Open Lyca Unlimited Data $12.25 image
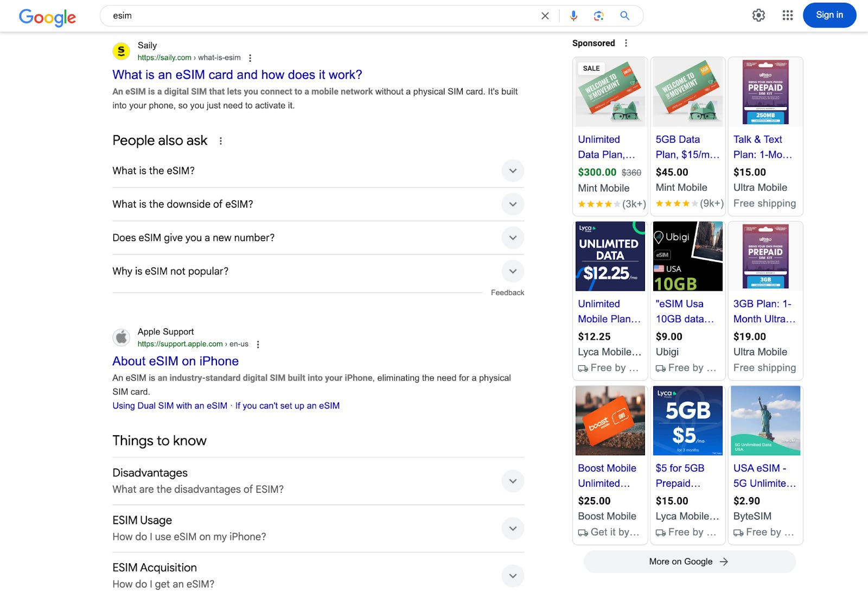868x598 pixels. point(610,256)
